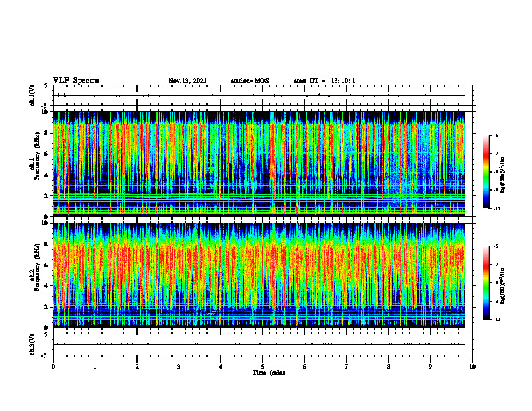Click time axis tick label "2"

coord(137,367)
